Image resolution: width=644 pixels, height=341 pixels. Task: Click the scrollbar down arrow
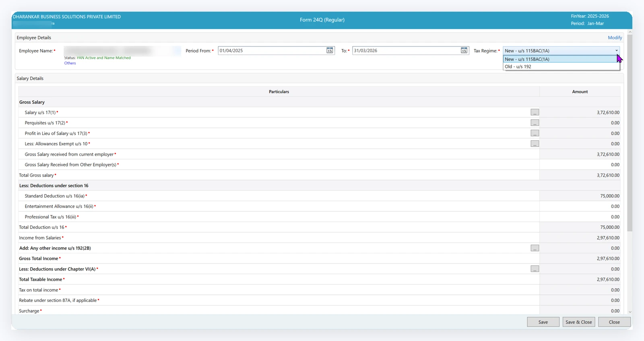(630, 312)
